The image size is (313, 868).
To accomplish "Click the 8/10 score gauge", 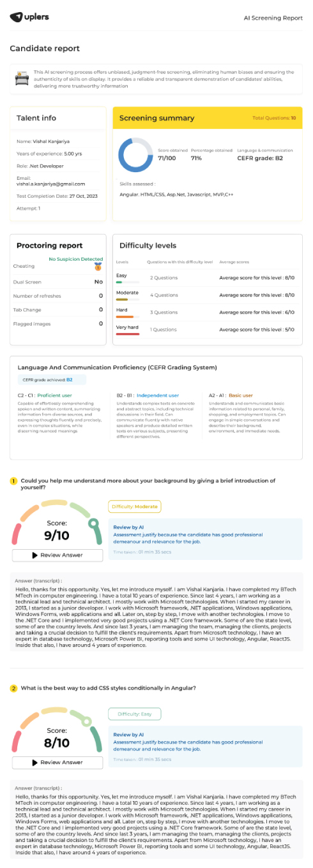I will pyautogui.click(x=57, y=732).
